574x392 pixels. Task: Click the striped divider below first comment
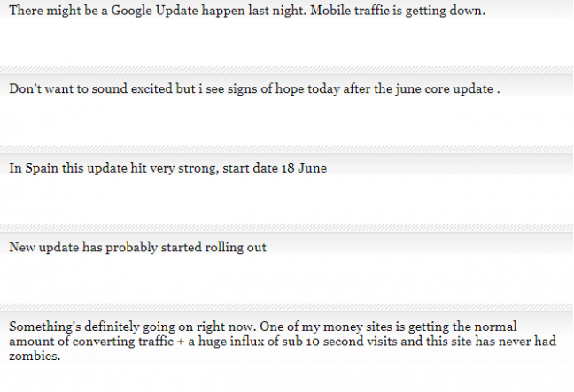[287, 70]
